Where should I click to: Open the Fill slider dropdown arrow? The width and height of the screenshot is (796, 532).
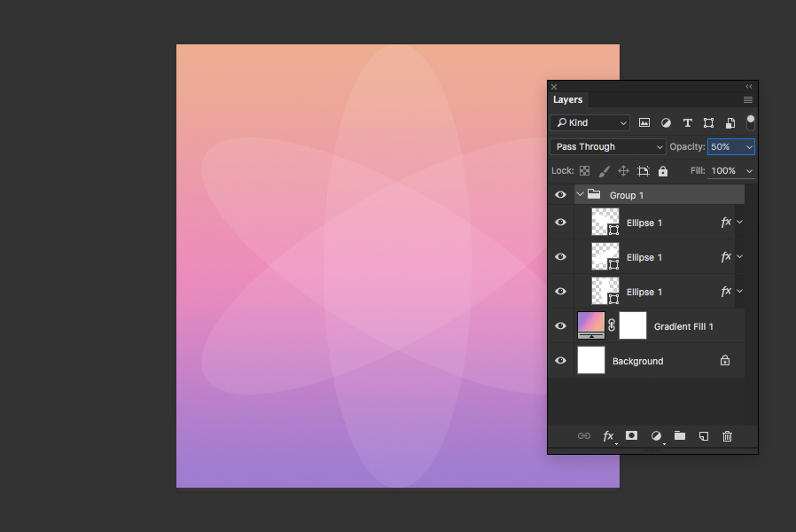pos(749,171)
